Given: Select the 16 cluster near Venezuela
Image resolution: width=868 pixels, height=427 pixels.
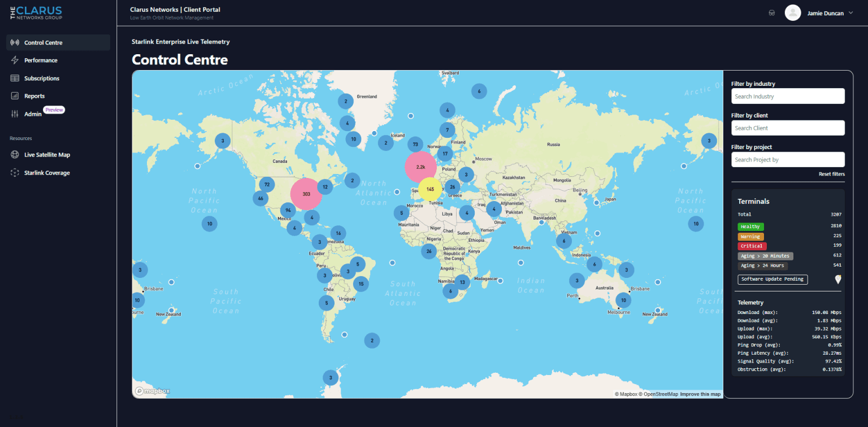Looking at the screenshot, I should click(338, 233).
